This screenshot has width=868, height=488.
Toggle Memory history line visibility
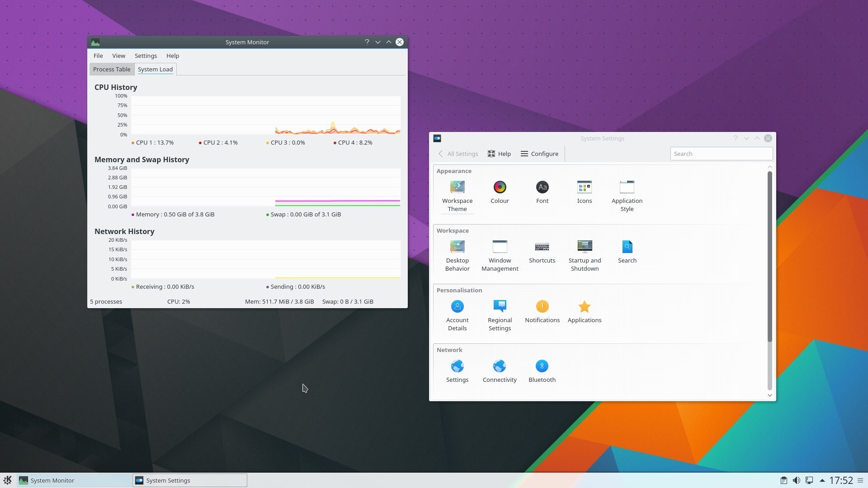(132, 214)
